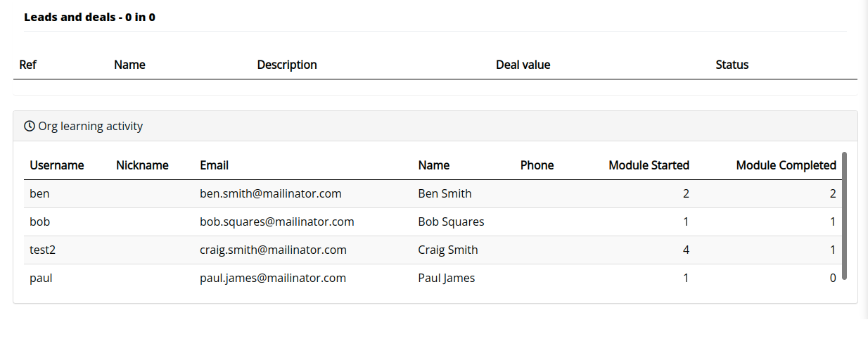Sort by the Nickname column header

(142, 165)
